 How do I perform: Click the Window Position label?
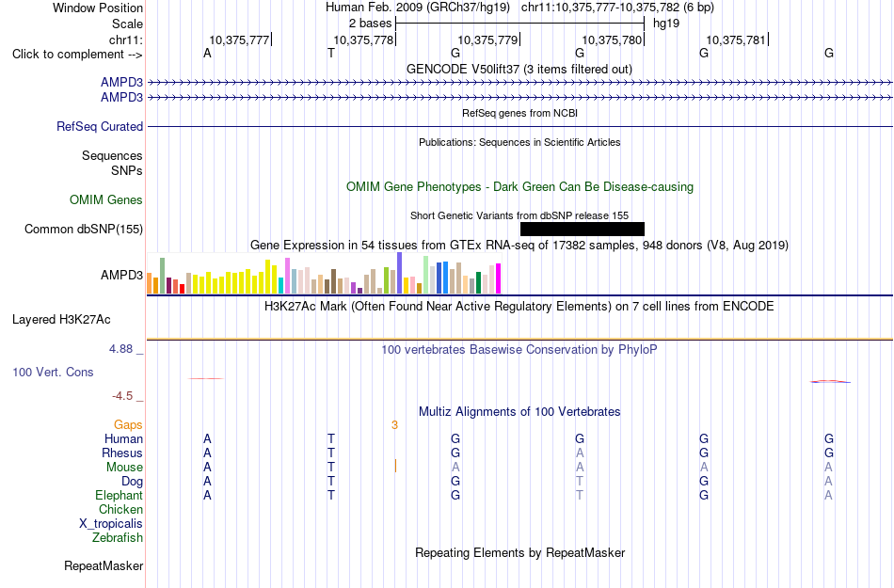click(98, 8)
